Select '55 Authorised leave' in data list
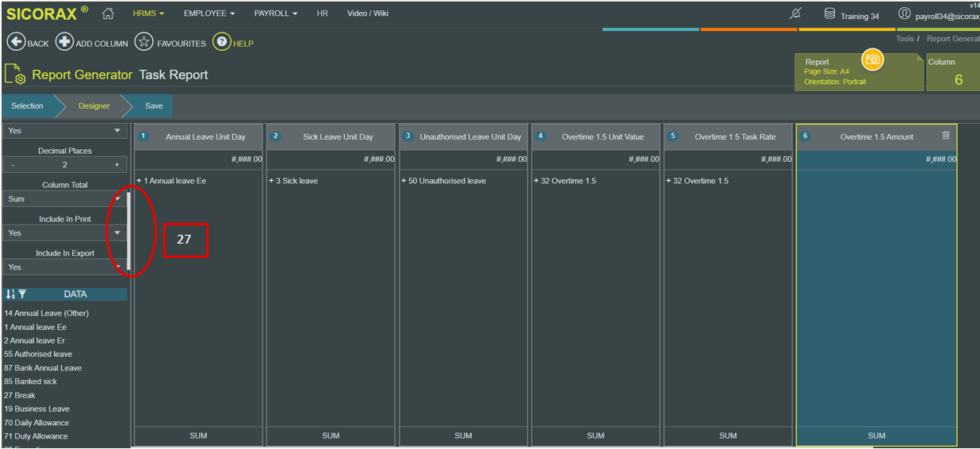The width and height of the screenshot is (980, 449). click(x=38, y=354)
